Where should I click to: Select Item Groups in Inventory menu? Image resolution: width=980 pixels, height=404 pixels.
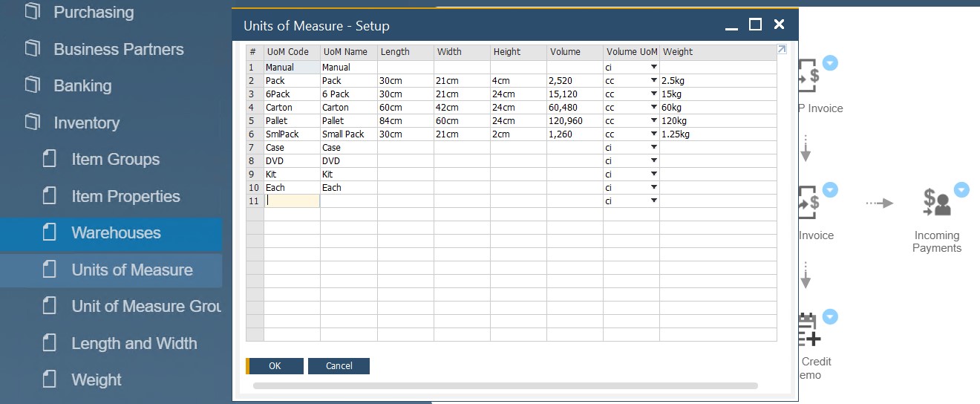point(115,159)
